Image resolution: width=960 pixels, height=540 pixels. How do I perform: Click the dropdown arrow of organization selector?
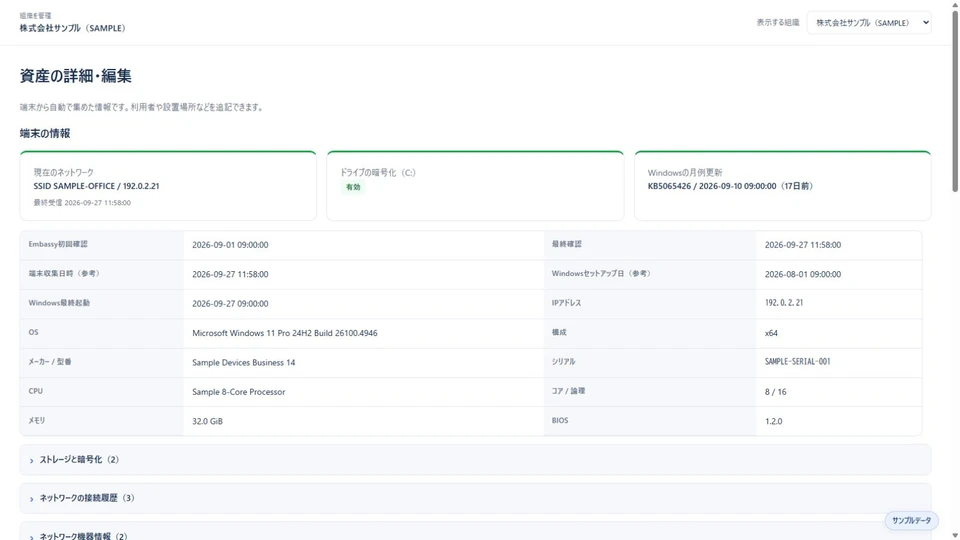tap(926, 23)
